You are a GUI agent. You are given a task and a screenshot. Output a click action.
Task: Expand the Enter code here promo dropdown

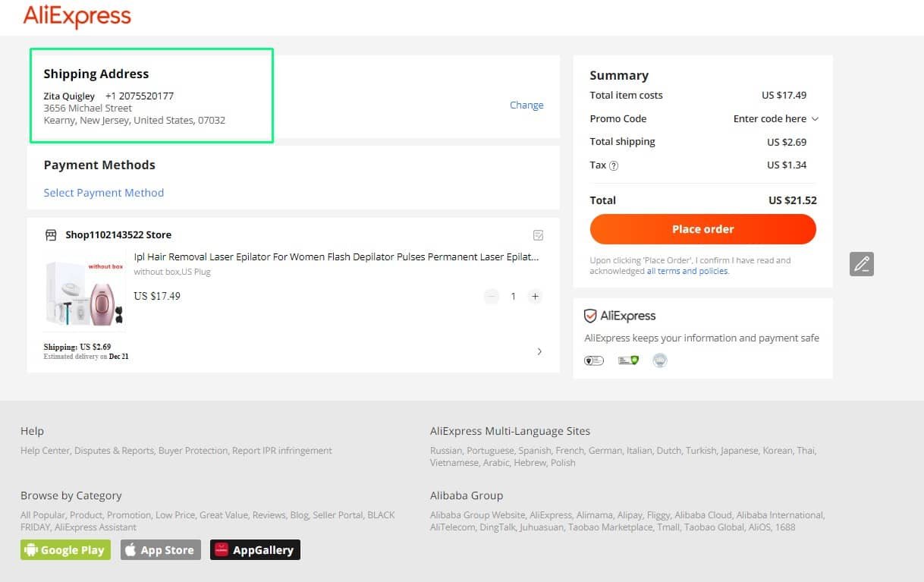tap(776, 119)
